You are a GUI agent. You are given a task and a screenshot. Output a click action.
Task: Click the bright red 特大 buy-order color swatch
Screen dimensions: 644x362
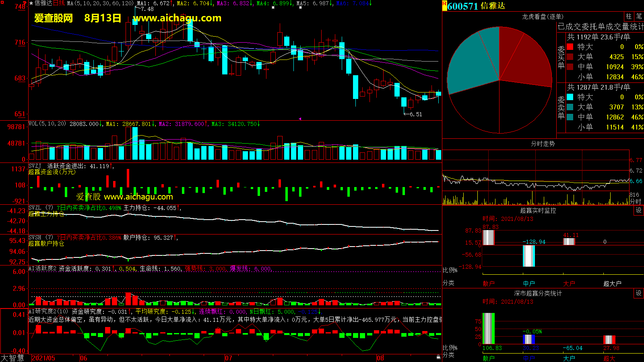(x=570, y=47)
